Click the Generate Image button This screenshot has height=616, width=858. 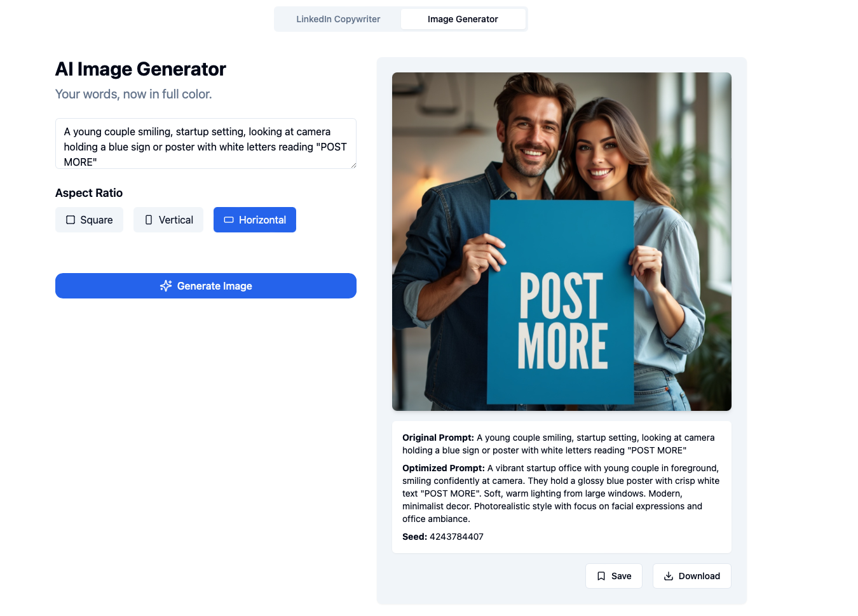coord(206,286)
